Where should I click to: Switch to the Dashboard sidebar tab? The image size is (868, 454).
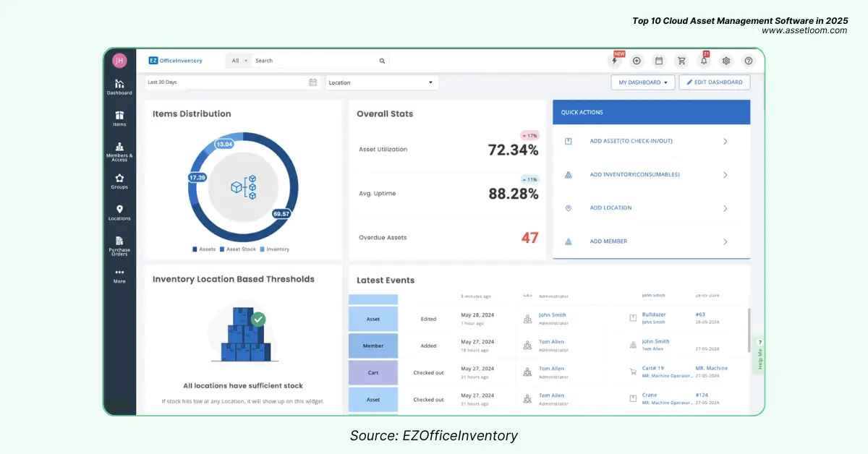pos(119,85)
